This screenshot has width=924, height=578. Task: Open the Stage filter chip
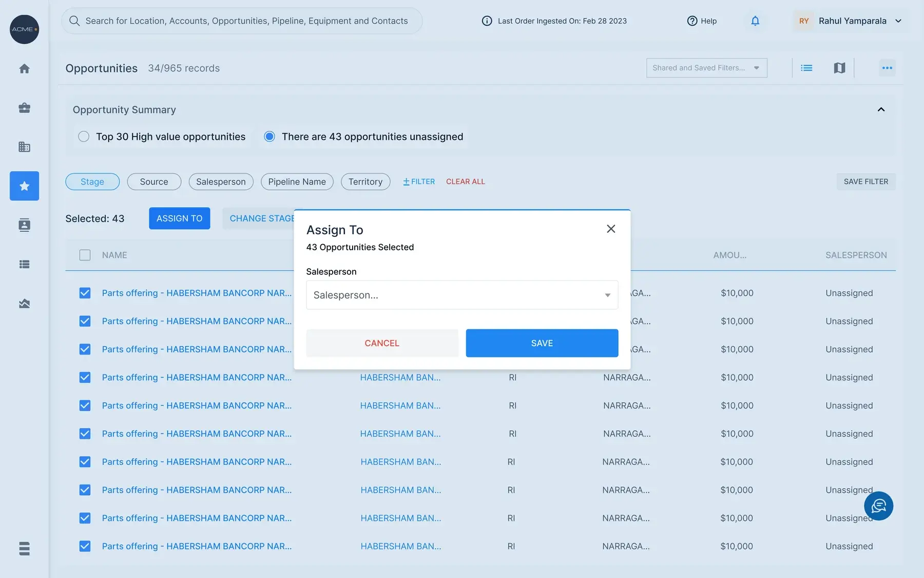92,181
